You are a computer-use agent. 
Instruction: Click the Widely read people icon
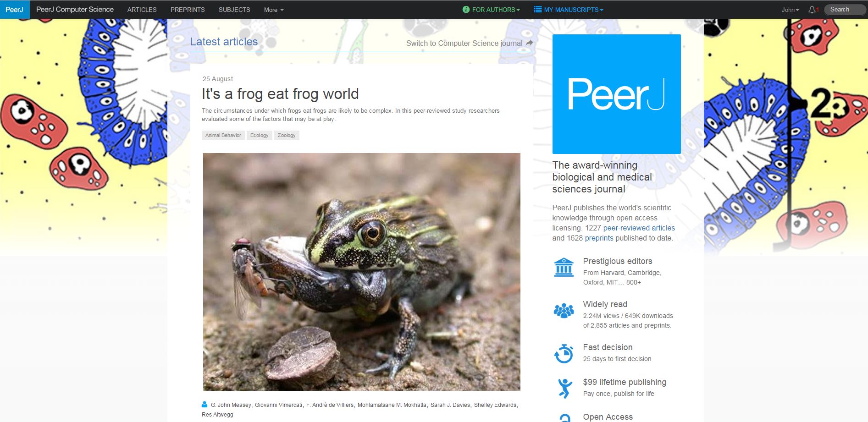point(564,311)
